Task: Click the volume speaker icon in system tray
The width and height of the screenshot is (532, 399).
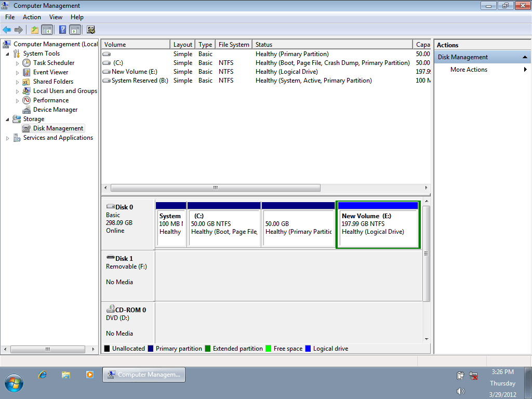Action: (460, 391)
